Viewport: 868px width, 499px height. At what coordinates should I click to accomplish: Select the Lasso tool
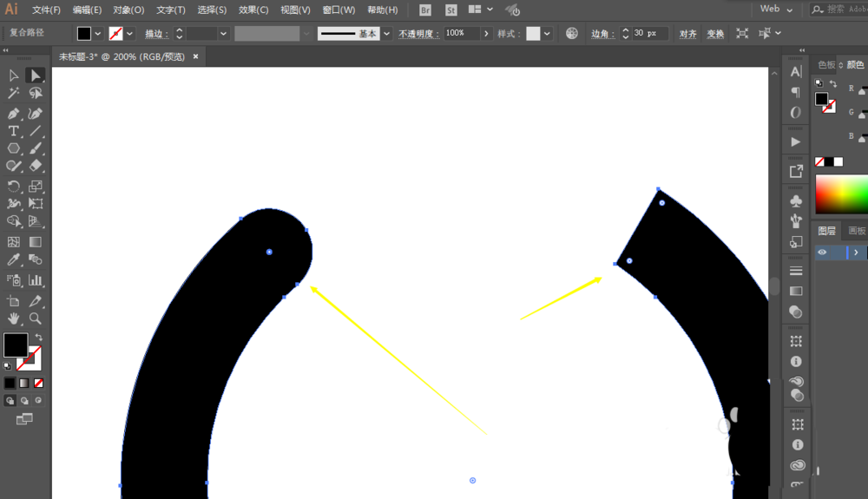click(x=36, y=93)
